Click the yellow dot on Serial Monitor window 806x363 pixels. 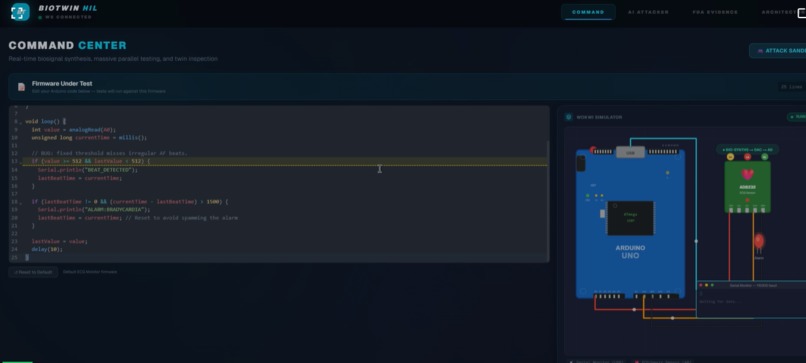click(706, 285)
